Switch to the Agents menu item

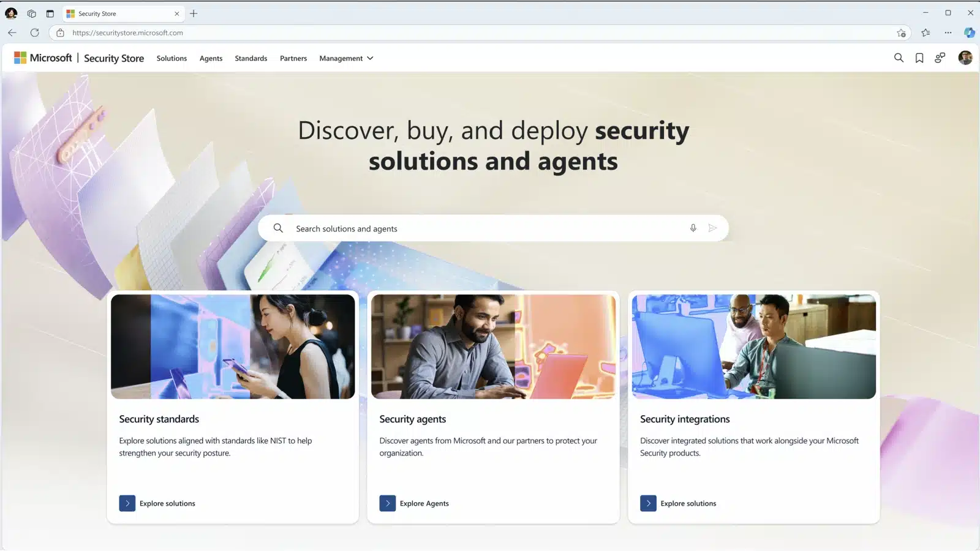click(x=211, y=58)
